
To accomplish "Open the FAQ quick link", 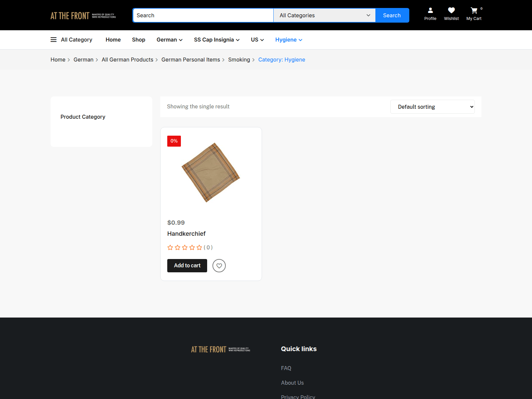I will coord(286,368).
